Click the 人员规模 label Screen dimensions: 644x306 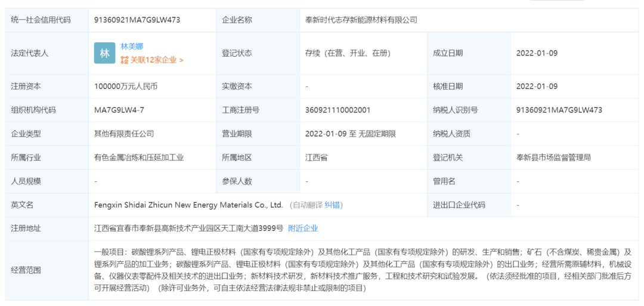(26, 181)
